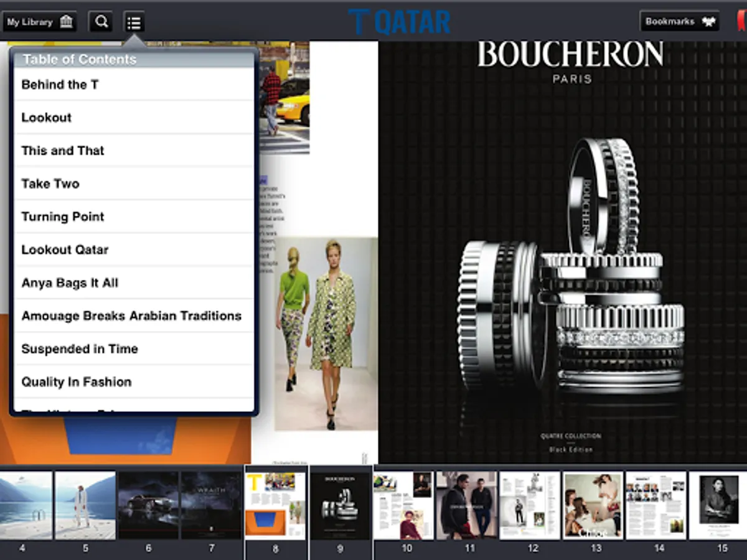Jump to page 10 thumbnail
Image resolution: width=747 pixels, height=560 pixels.
pyautogui.click(x=404, y=505)
